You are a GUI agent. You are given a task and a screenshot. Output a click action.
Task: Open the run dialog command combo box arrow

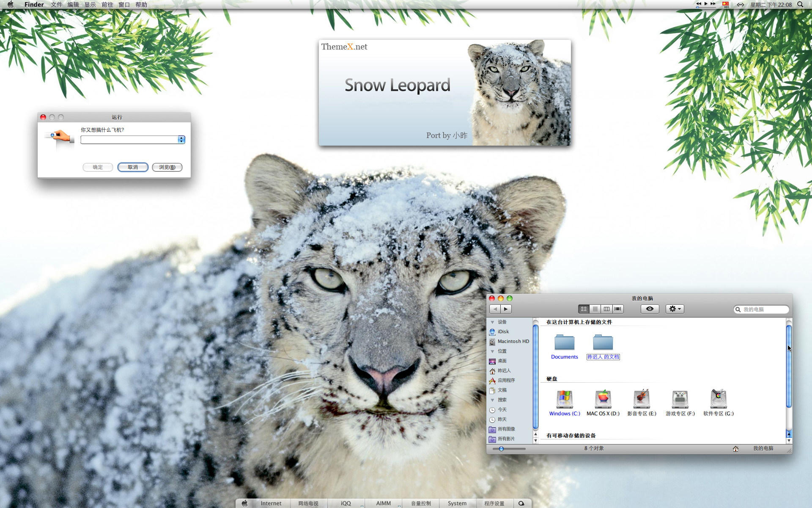181,140
